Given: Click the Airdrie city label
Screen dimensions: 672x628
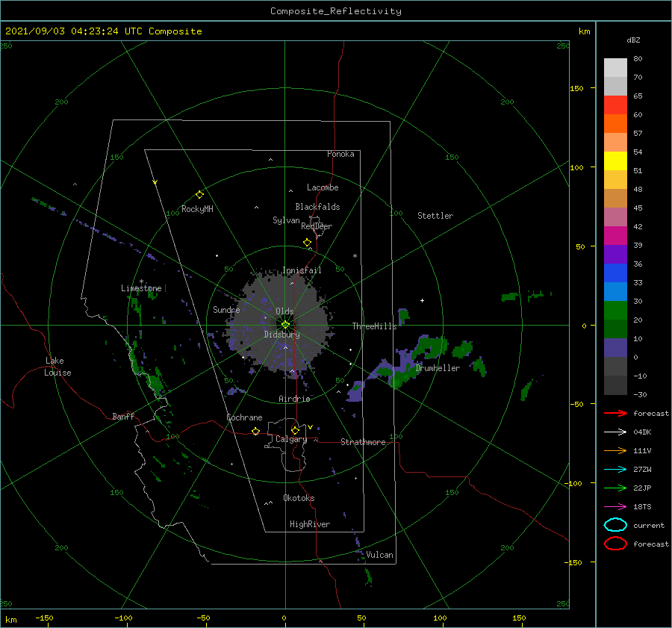Looking at the screenshot, I should (294, 399).
